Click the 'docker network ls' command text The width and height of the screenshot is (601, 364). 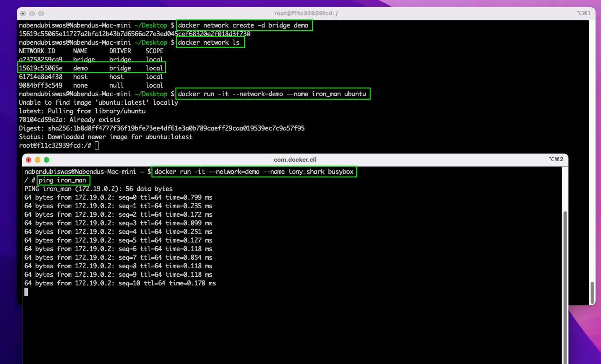click(210, 42)
